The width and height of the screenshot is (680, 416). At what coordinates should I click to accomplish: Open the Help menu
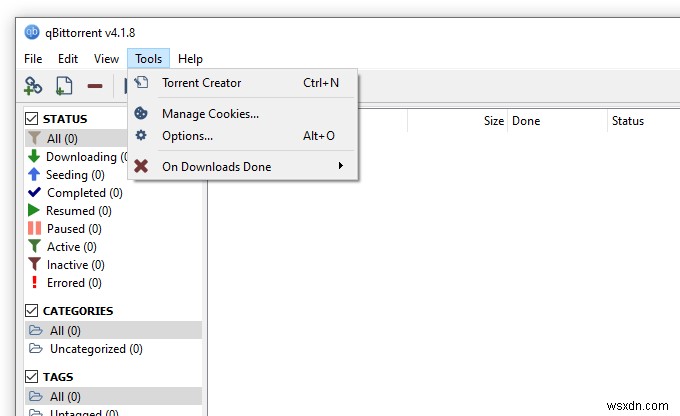pyautogui.click(x=190, y=59)
